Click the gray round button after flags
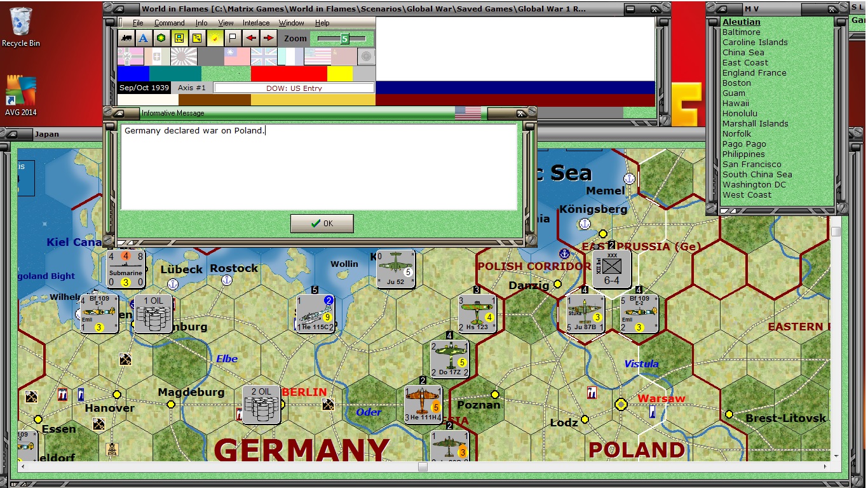The width and height of the screenshot is (868, 488). (x=366, y=57)
